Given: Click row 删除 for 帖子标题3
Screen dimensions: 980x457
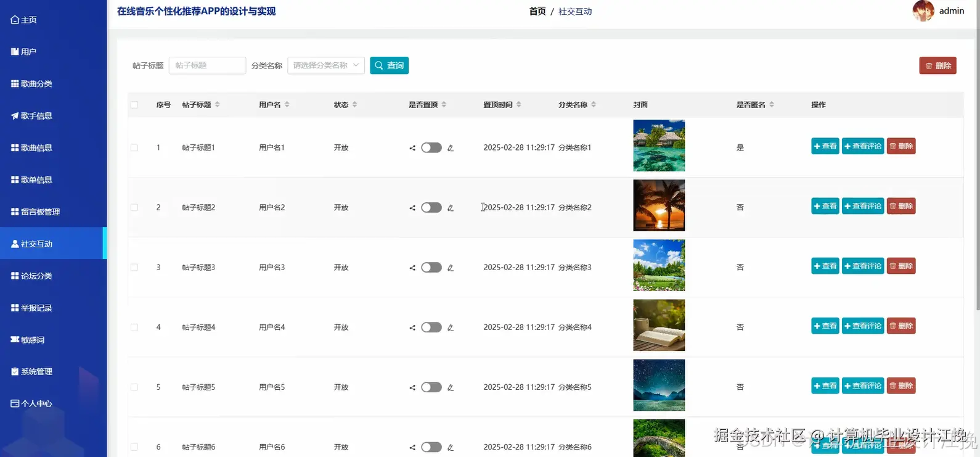Looking at the screenshot, I should 901,266.
